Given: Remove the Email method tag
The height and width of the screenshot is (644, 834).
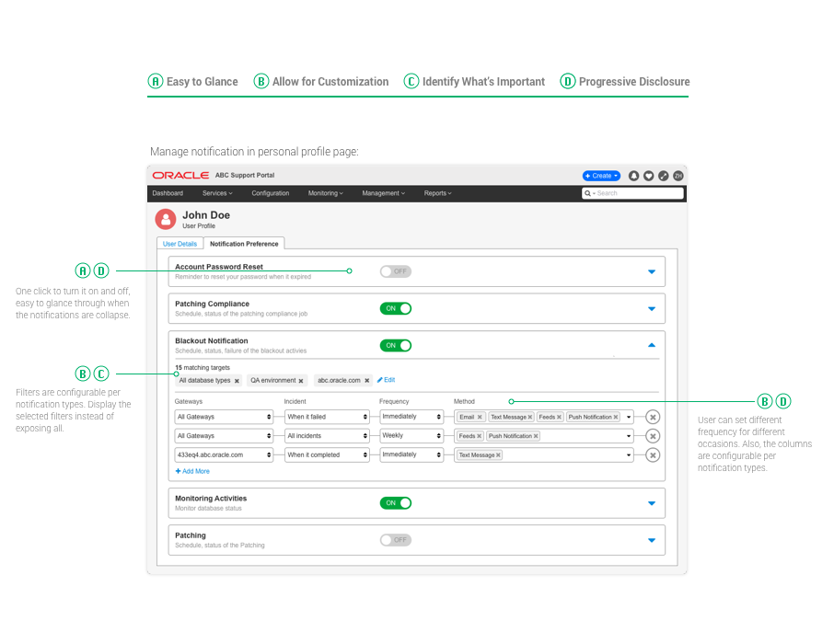Looking at the screenshot, I should [x=480, y=417].
